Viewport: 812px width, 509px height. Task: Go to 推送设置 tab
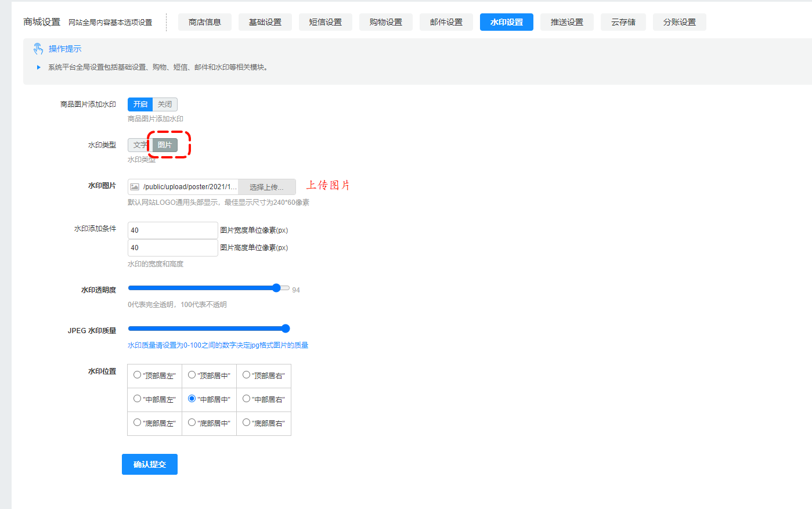pyautogui.click(x=566, y=21)
